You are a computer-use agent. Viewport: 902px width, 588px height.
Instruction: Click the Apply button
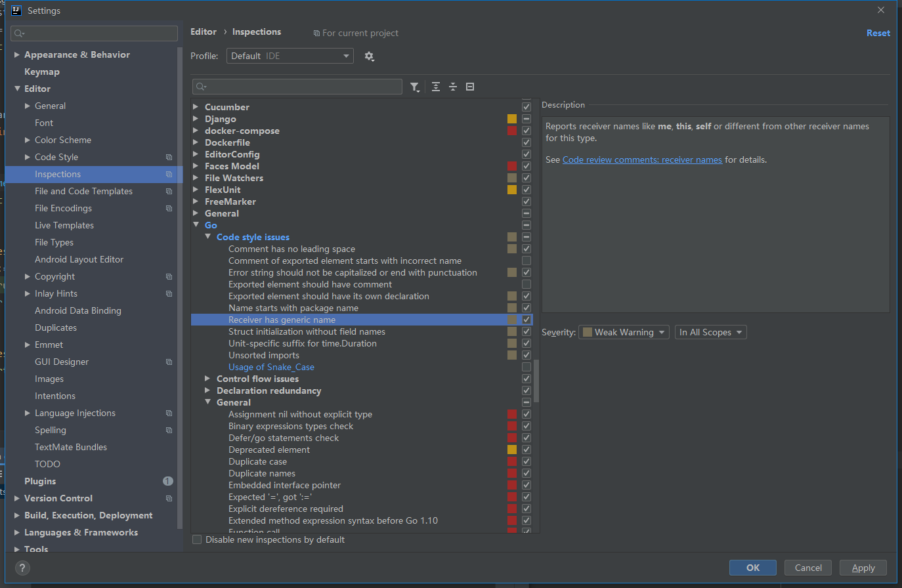(x=863, y=568)
